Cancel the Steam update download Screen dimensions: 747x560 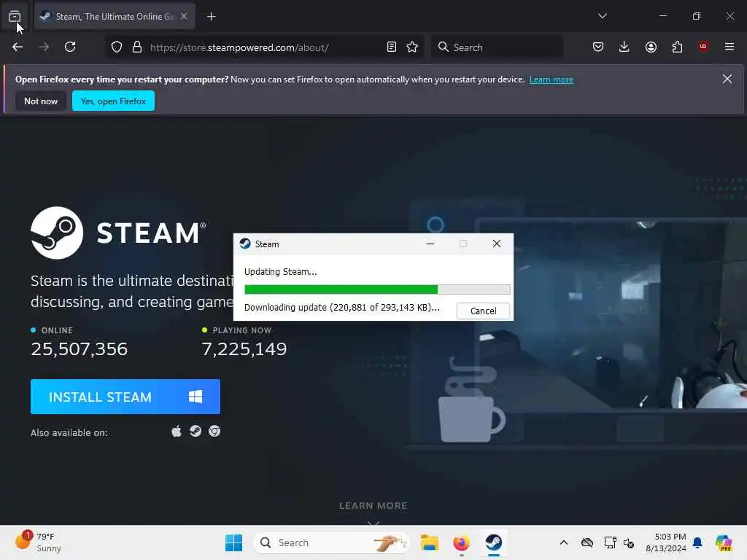(483, 311)
